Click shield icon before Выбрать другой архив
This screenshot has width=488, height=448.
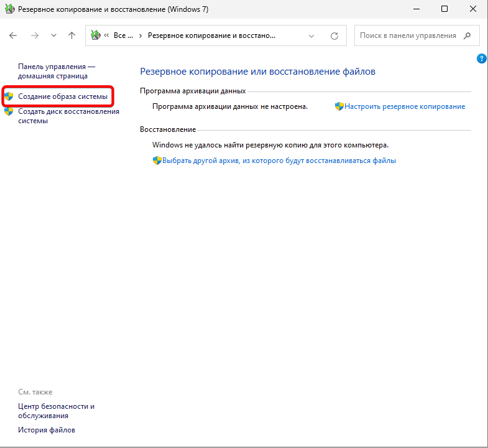157,161
